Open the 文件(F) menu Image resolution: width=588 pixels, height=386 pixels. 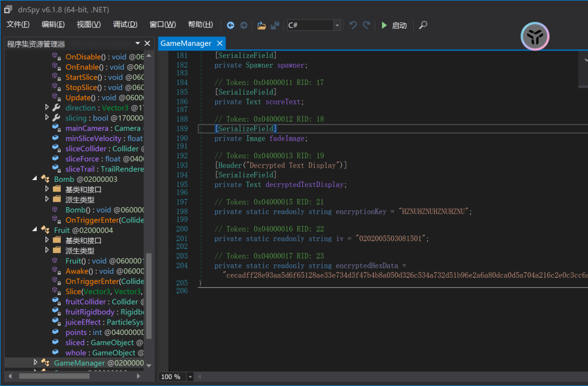(18, 25)
